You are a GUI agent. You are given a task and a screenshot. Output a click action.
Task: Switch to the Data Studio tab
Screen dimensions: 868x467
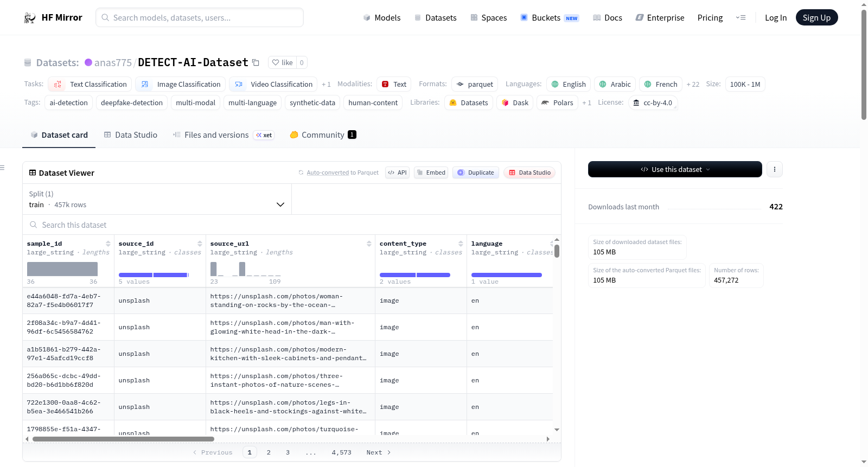pos(131,135)
